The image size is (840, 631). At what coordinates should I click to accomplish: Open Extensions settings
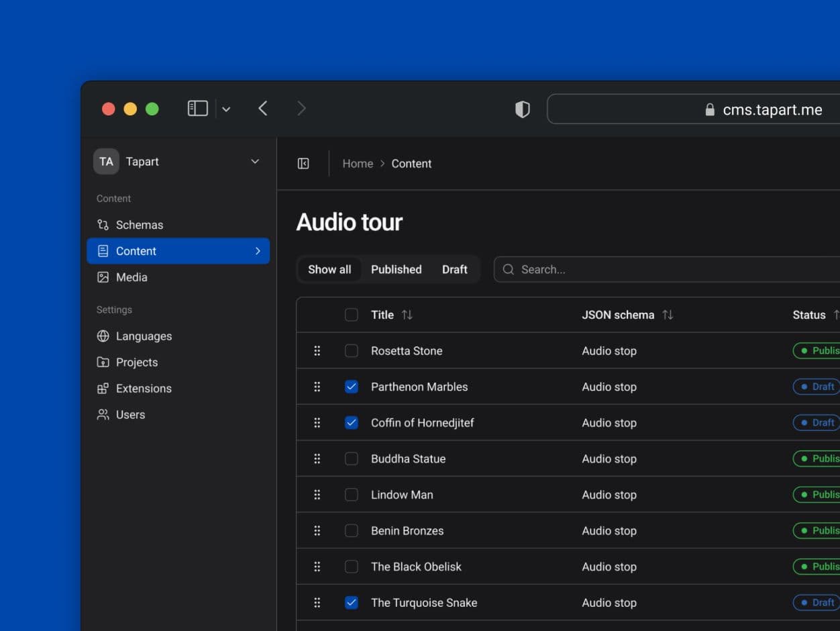point(178,389)
